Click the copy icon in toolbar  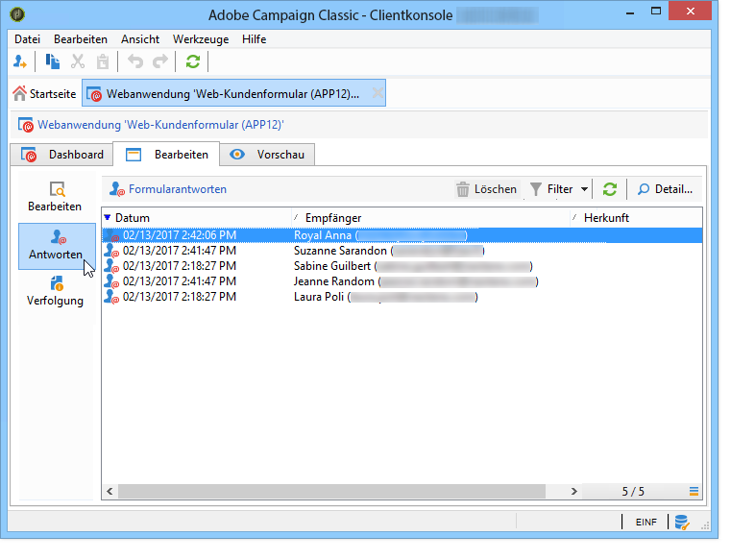click(53, 61)
